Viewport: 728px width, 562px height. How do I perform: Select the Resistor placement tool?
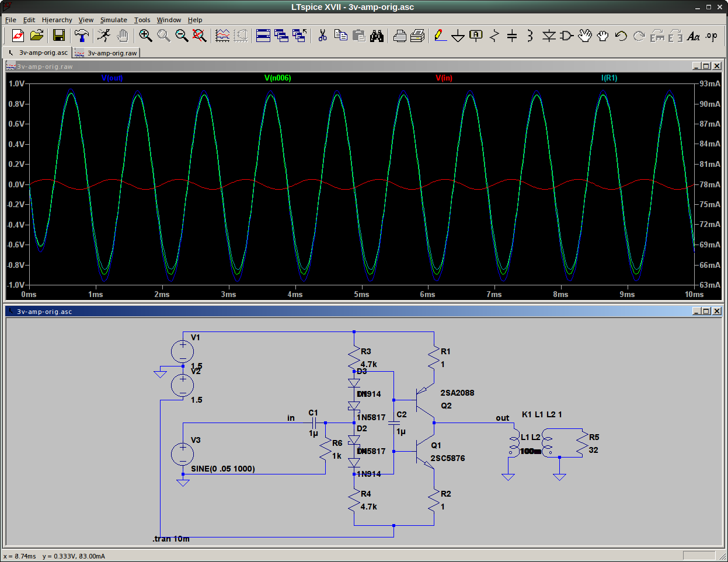(x=494, y=36)
